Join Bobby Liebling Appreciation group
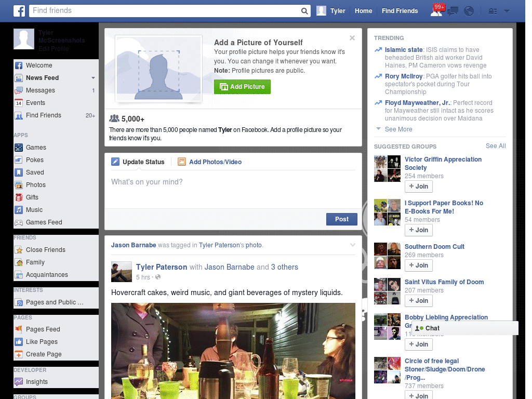Image resolution: width=532 pixels, height=399 pixels. pyautogui.click(x=419, y=344)
